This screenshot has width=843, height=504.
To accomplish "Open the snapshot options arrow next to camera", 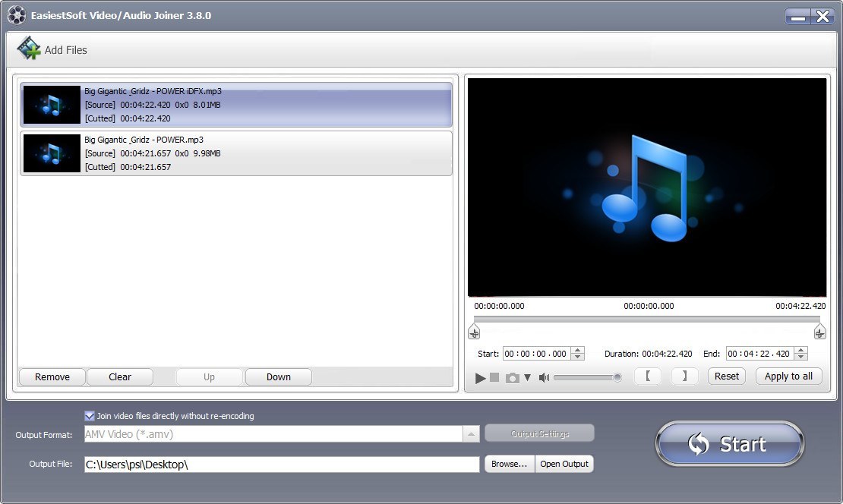I will pos(527,376).
